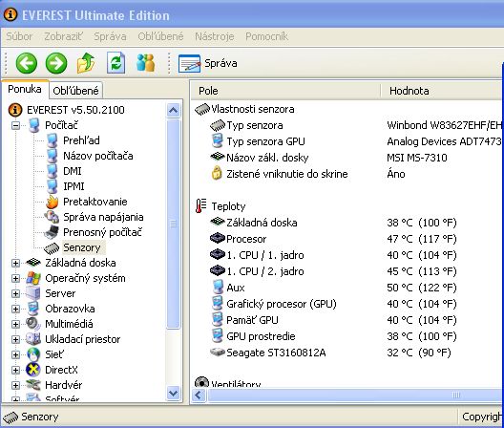The image size is (504, 428).
Task: Click tree scrollbar down arrow
Action: [174, 393]
